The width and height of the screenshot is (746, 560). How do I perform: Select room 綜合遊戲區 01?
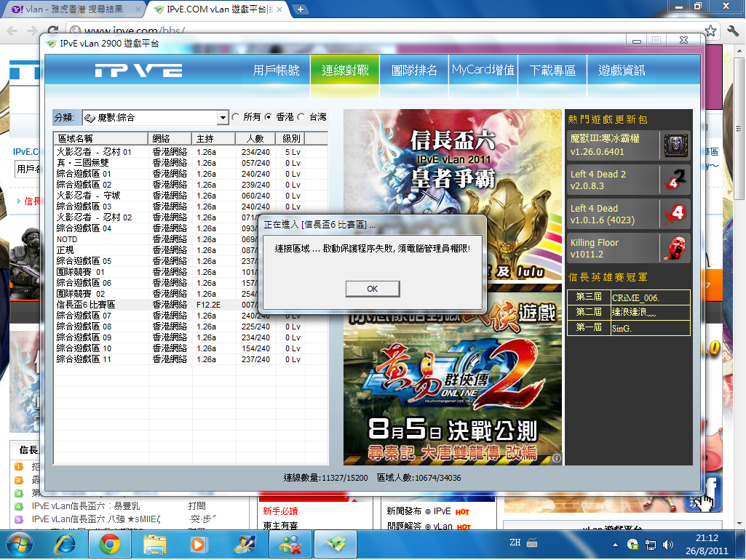pyautogui.click(x=190, y=174)
